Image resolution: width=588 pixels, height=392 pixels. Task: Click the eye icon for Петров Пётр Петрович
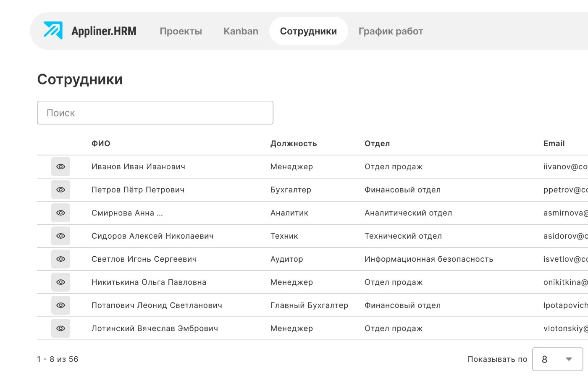[x=60, y=190]
